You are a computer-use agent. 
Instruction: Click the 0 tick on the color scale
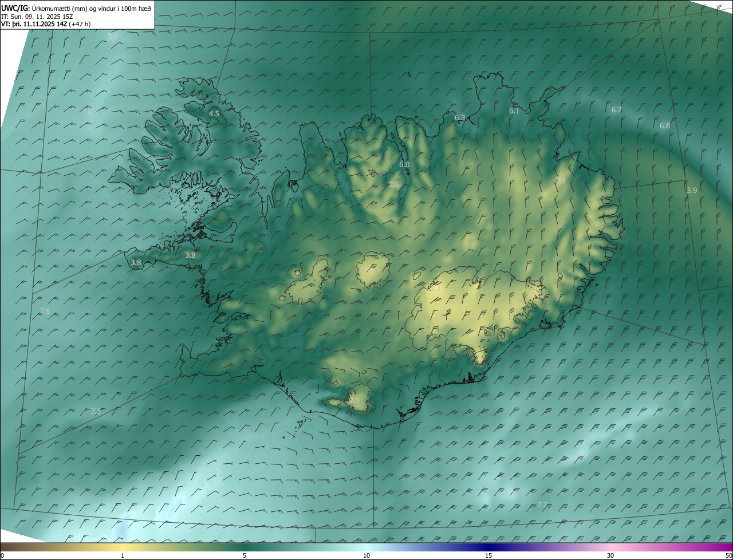tap(2, 555)
